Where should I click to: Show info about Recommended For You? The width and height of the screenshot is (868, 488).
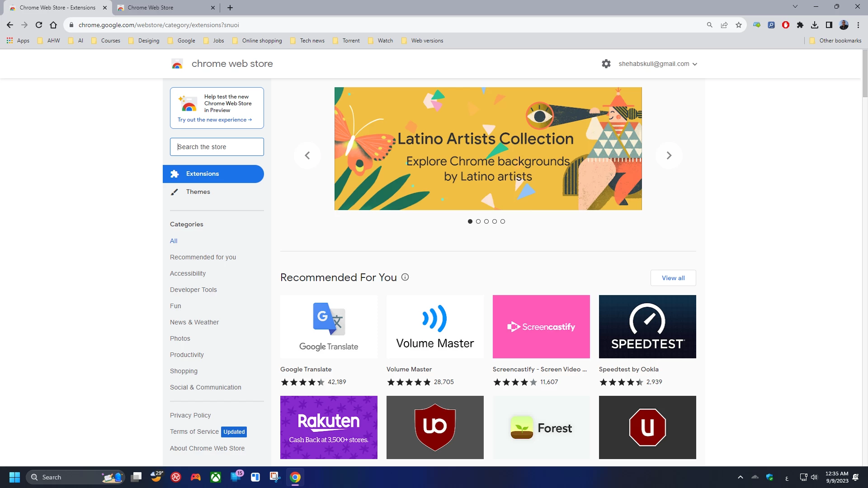(x=405, y=277)
